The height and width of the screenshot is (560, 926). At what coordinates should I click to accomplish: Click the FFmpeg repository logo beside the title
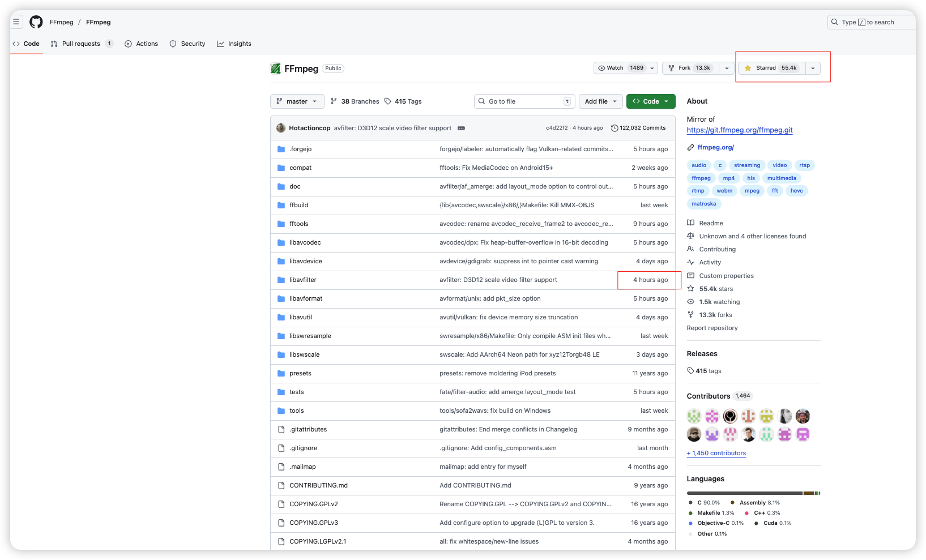click(x=276, y=69)
